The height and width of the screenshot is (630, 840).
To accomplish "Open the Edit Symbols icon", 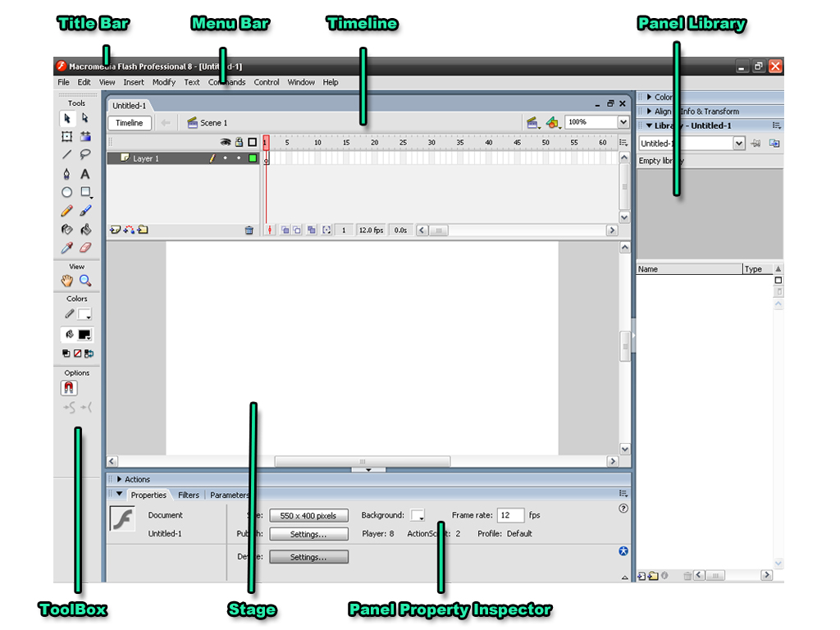I will click(x=553, y=123).
